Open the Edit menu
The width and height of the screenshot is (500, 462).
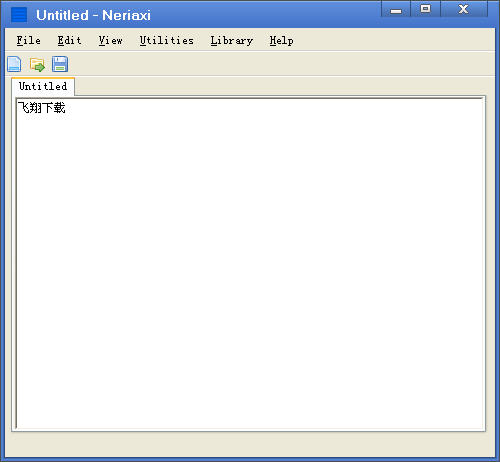coord(69,41)
